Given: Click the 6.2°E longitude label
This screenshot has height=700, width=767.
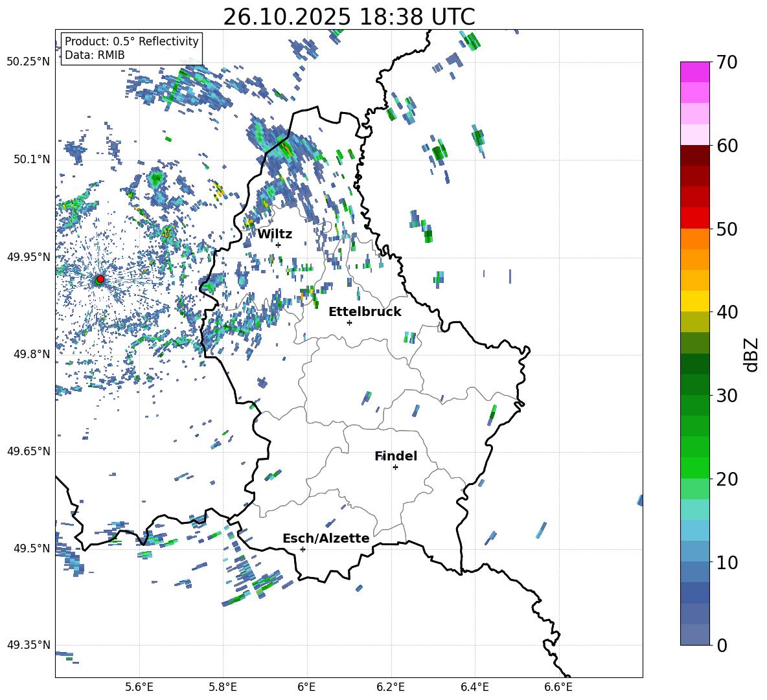Looking at the screenshot, I should coord(391,687).
